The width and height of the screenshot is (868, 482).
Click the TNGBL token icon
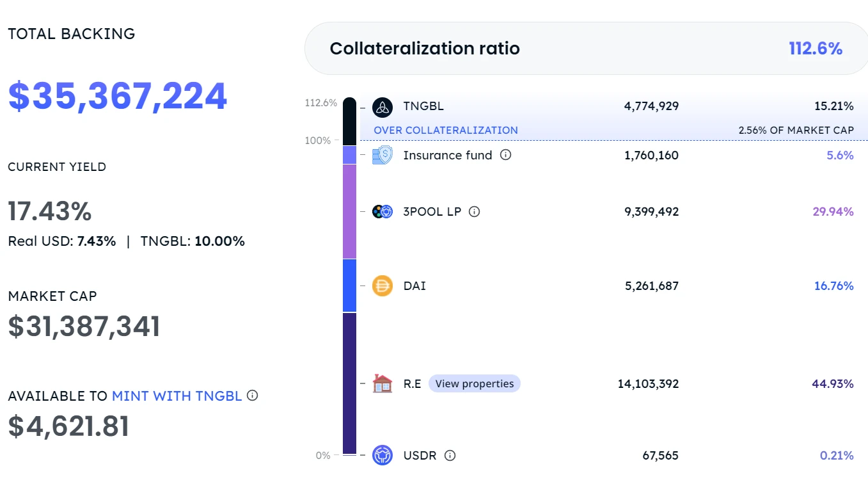tap(383, 107)
